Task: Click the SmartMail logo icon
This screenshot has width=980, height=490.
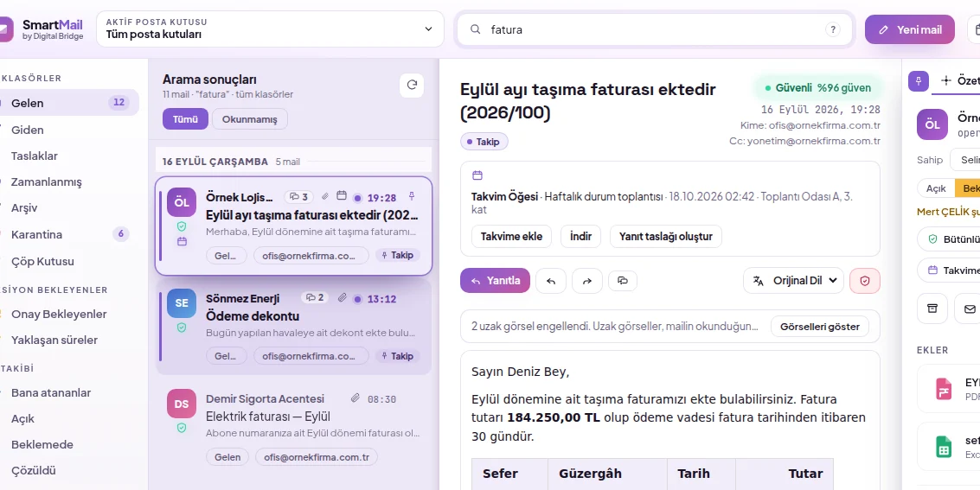Action: tap(6, 29)
